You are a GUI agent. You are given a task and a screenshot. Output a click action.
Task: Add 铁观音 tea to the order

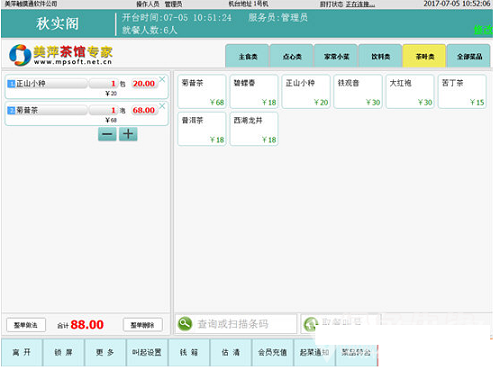coord(358,92)
